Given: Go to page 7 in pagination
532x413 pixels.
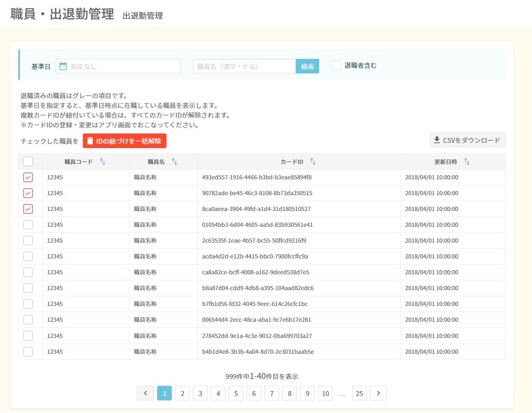Looking at the screenshot, I should point(272,393).
